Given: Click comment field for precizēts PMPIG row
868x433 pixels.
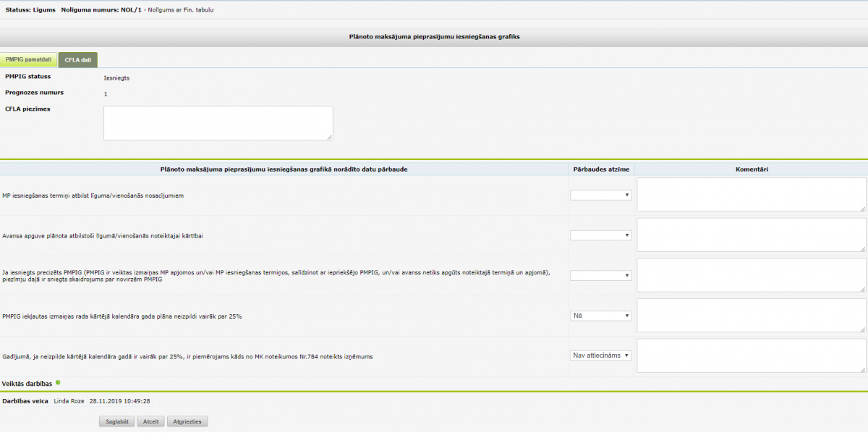Looking at the screenshot, I should coord(751,275).
